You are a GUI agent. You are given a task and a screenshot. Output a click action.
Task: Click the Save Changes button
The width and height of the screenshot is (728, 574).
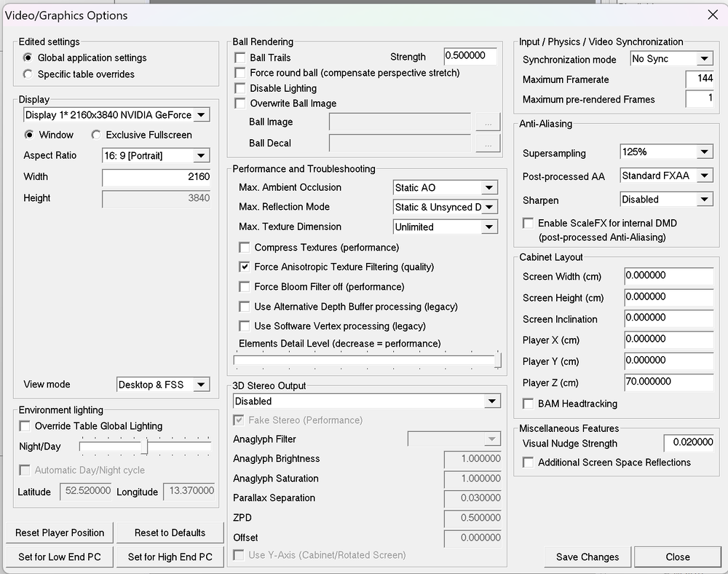pos(587,557)
